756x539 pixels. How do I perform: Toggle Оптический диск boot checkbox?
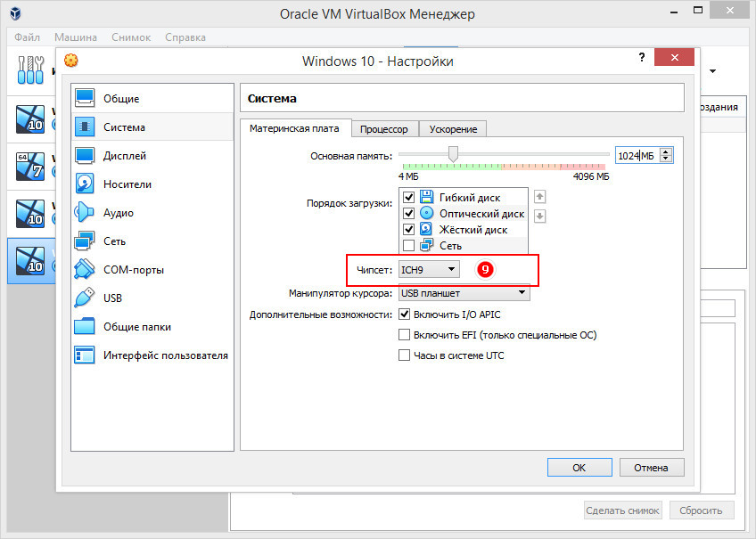tap(409, 213)
